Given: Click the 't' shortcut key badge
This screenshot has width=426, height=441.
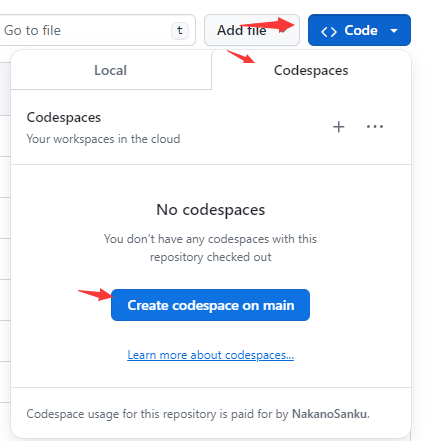Looking at the screenshot, I should [x=180, y=31].
